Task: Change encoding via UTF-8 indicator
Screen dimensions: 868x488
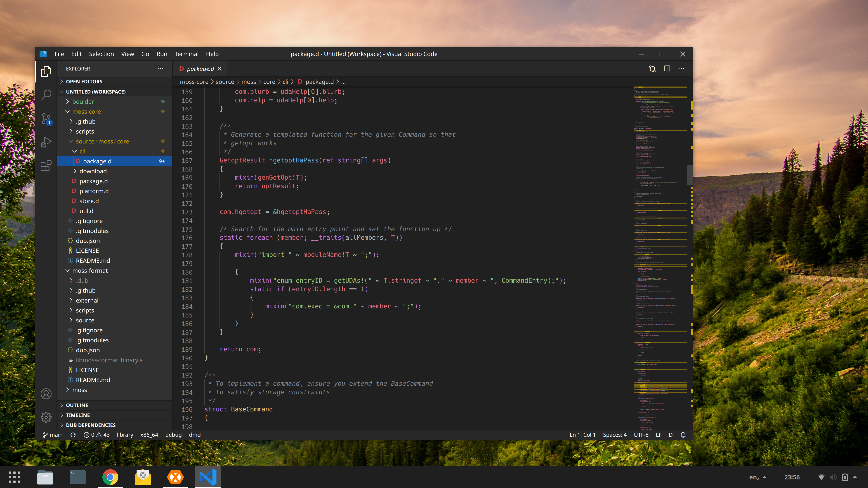Action: [x=641, y=435]
